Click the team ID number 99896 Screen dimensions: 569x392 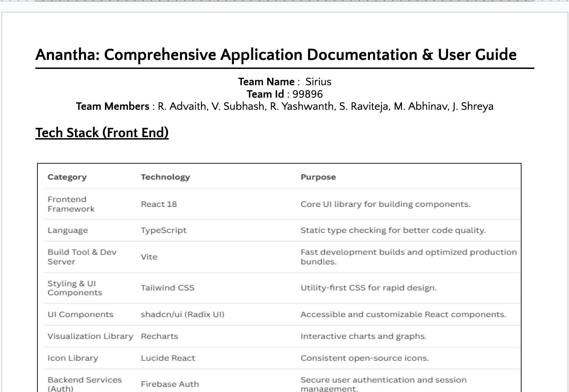coord(307,94)
